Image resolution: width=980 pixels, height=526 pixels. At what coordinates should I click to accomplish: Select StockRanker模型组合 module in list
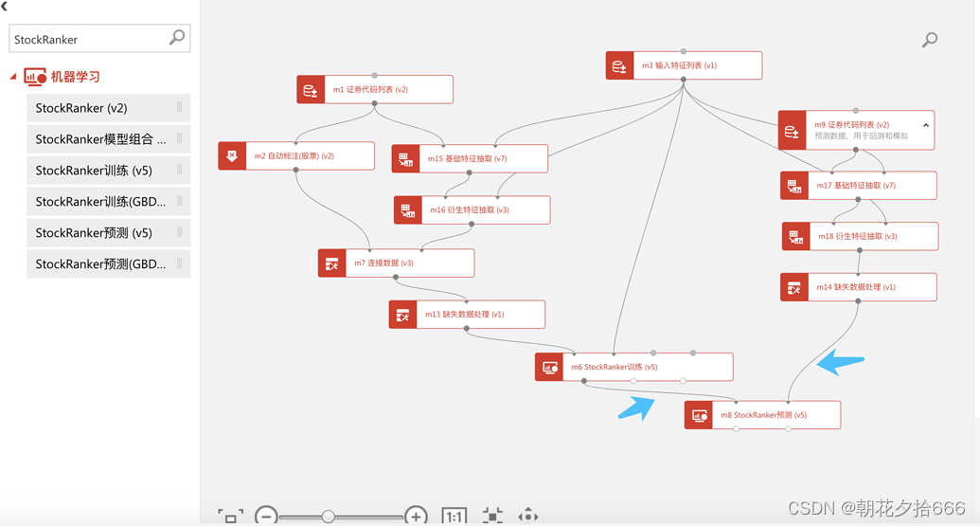click(108, 139)
